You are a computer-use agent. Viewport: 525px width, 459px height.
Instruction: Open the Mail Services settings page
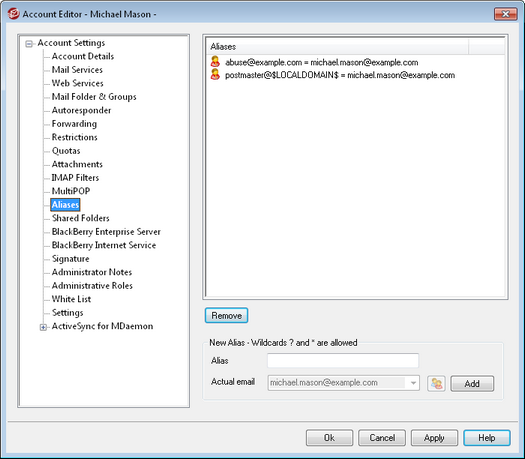tap(77, 70)
